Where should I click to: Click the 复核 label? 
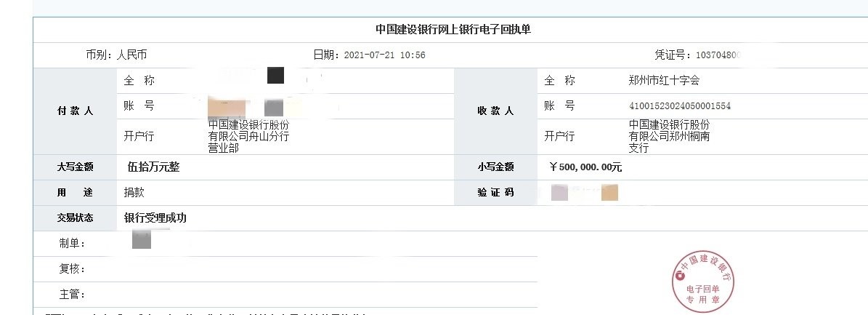click(72, 269)
